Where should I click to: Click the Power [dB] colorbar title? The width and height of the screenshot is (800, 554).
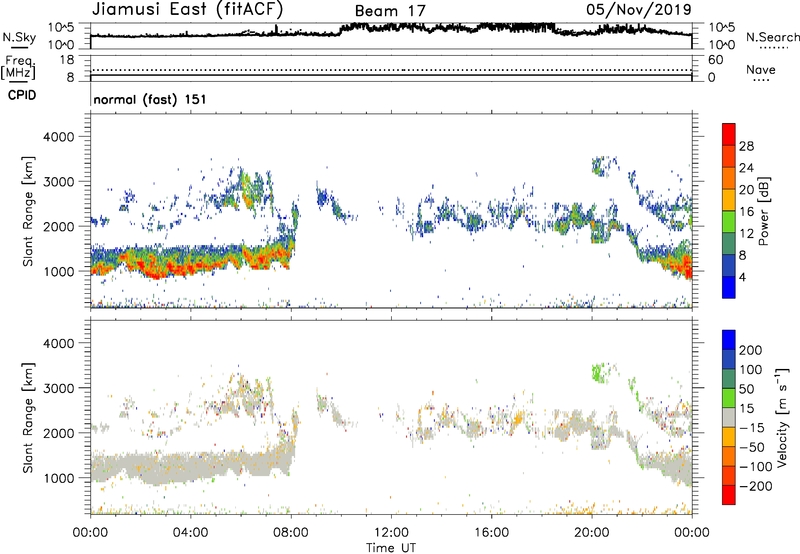tap(763, 211)
